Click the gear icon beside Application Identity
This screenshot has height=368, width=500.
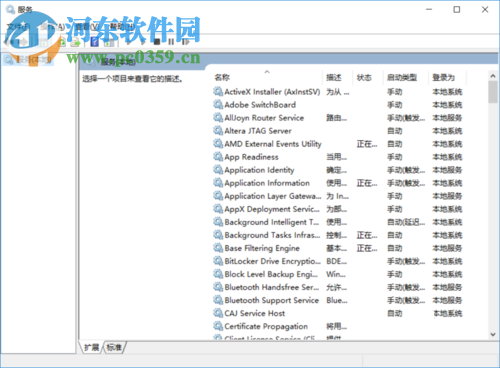[x=218, y=169]
